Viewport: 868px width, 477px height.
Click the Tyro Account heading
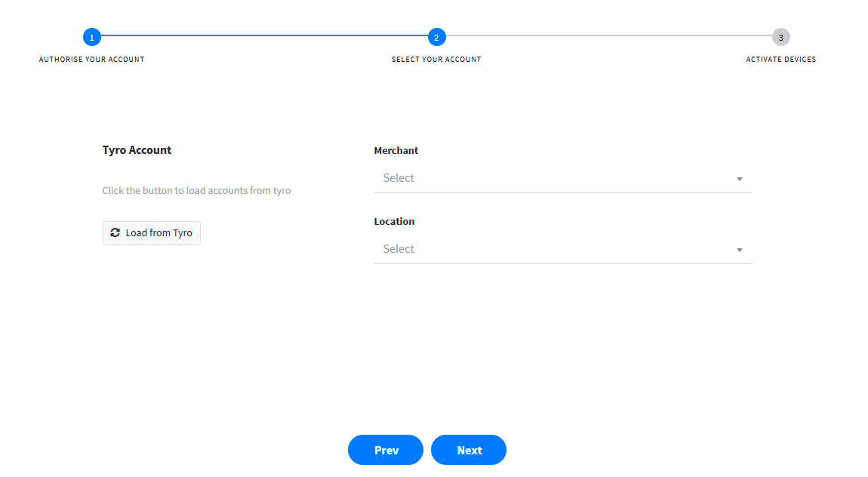(137, 150)
